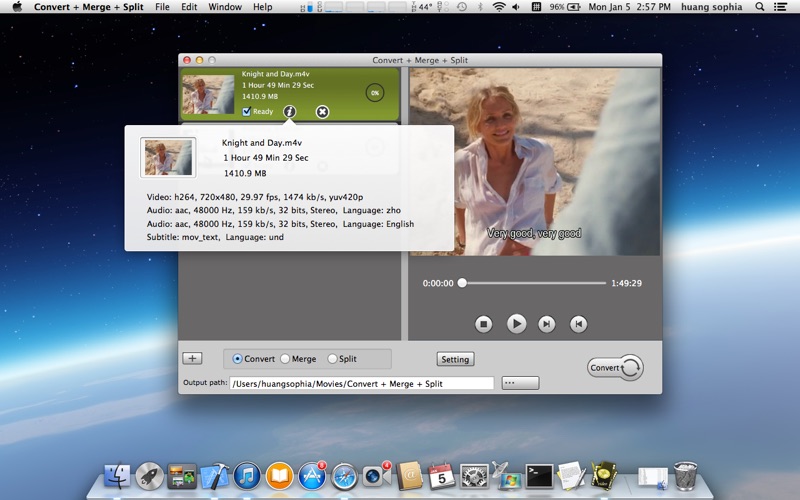The height and width of the screenshot is (500, 800).
Task: Select the Merge radio option
Action: coord(285,359)
